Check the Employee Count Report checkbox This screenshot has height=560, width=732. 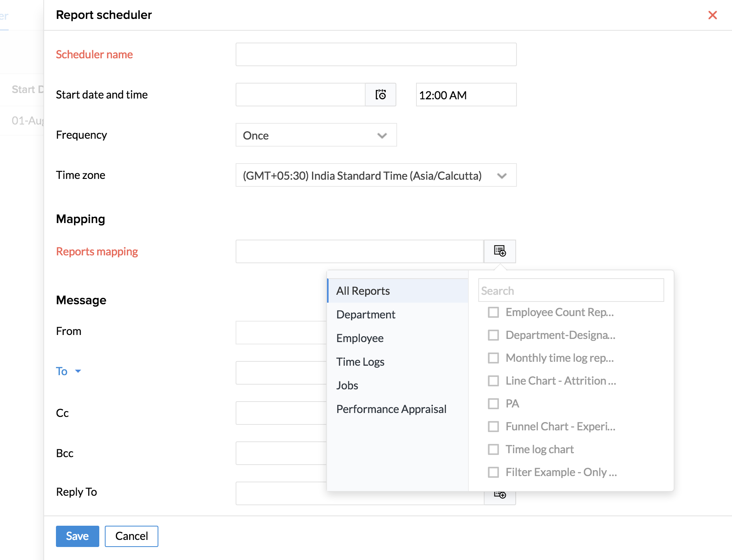pyautogui.click(x=493, y=312)
